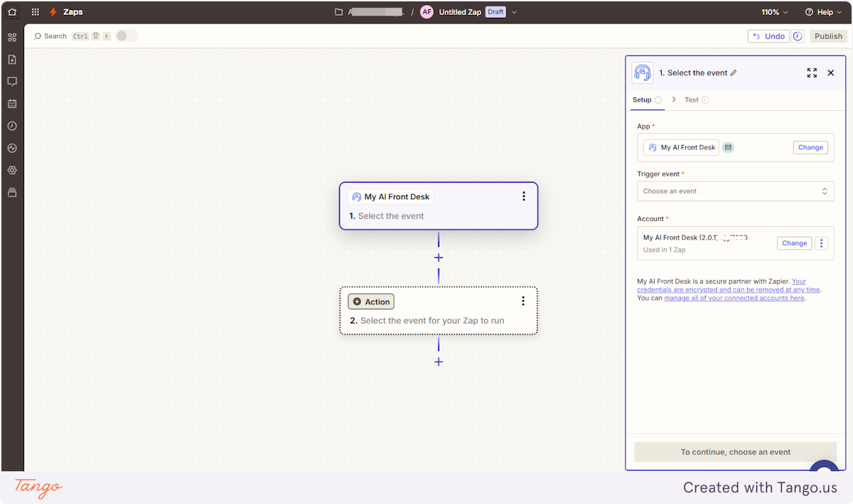The width and height of the screenshot is (853, 504).
Task: Open the four-tile dashboard icon in sidebar
Action: (x=12, y=37)
